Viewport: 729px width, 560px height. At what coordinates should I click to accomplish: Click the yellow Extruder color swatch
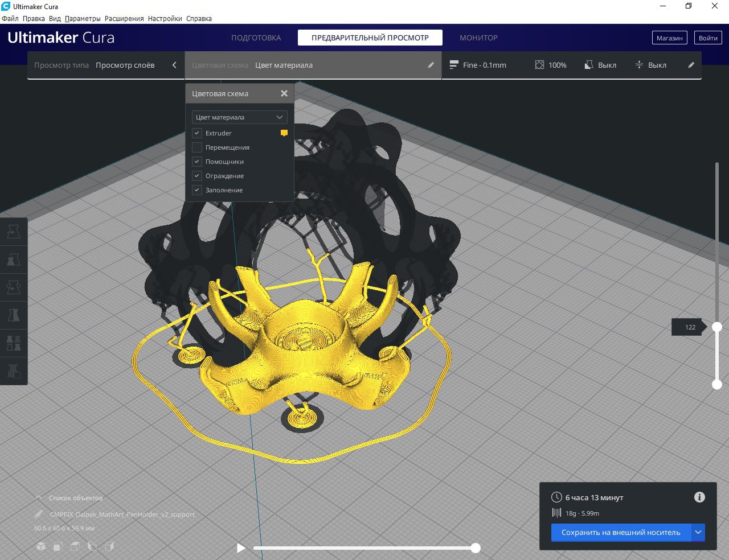coord(284,133)
